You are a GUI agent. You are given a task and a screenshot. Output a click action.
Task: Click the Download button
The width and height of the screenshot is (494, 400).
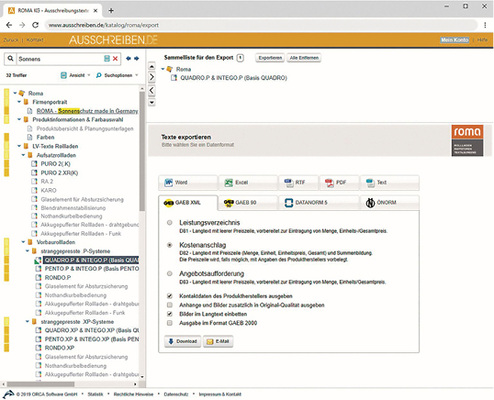[183, 341]
